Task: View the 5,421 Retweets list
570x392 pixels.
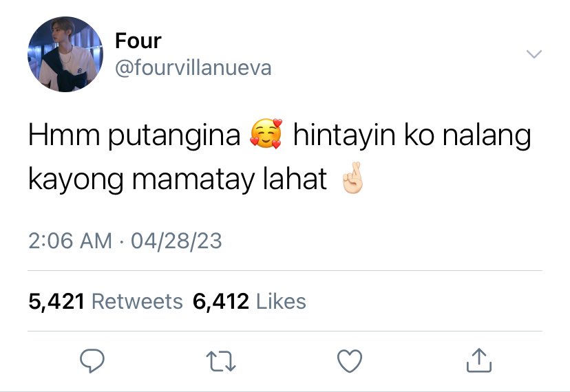Action: [x=105, y=301]
